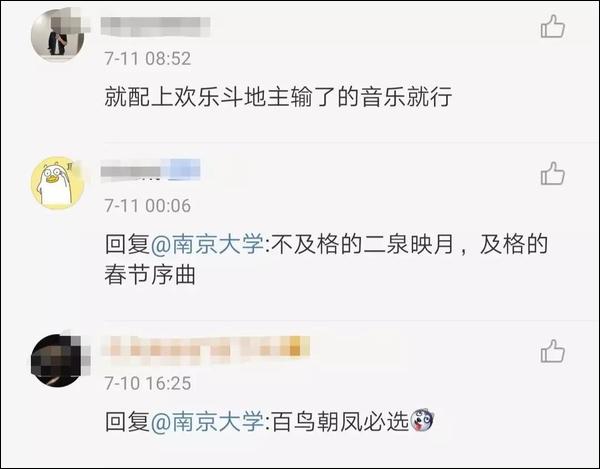
Task: Tap the 7-11 00:06 timestamp
Action: tap(148, 206)
